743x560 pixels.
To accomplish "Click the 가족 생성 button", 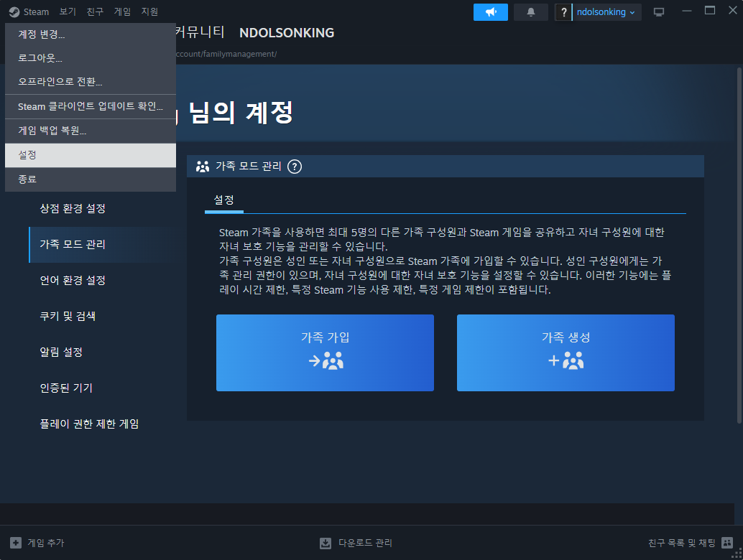I will pos(566,353).
